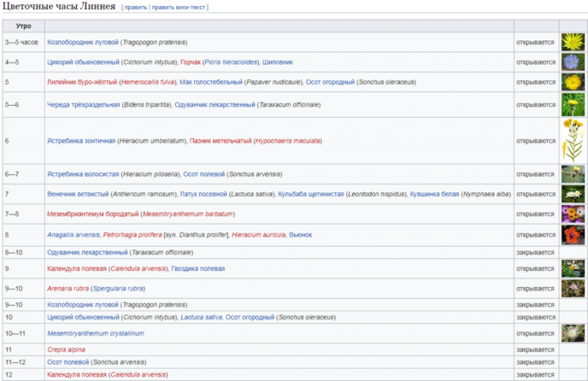Open the red 'Arenaria rubra' link

point(68,289)
